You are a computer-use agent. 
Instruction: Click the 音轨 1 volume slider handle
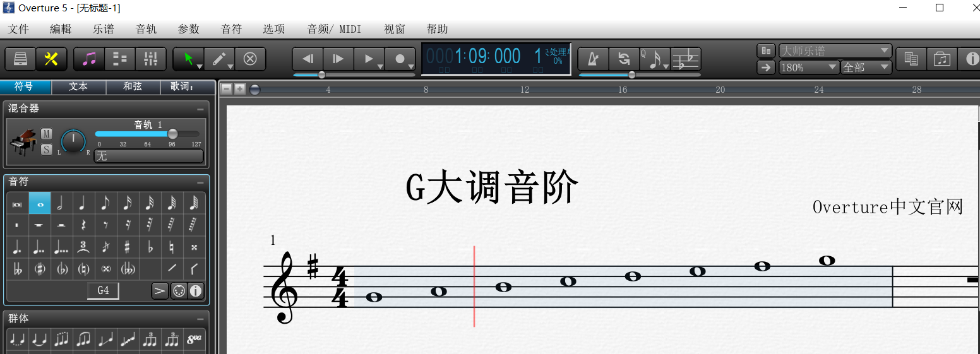[172, 134]
